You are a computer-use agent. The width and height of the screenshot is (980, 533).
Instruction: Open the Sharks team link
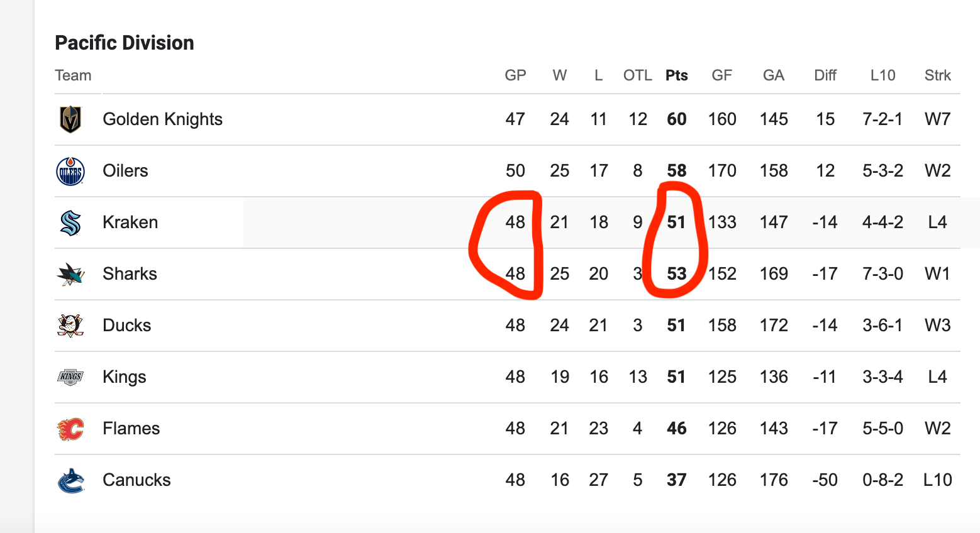(130, 274)
